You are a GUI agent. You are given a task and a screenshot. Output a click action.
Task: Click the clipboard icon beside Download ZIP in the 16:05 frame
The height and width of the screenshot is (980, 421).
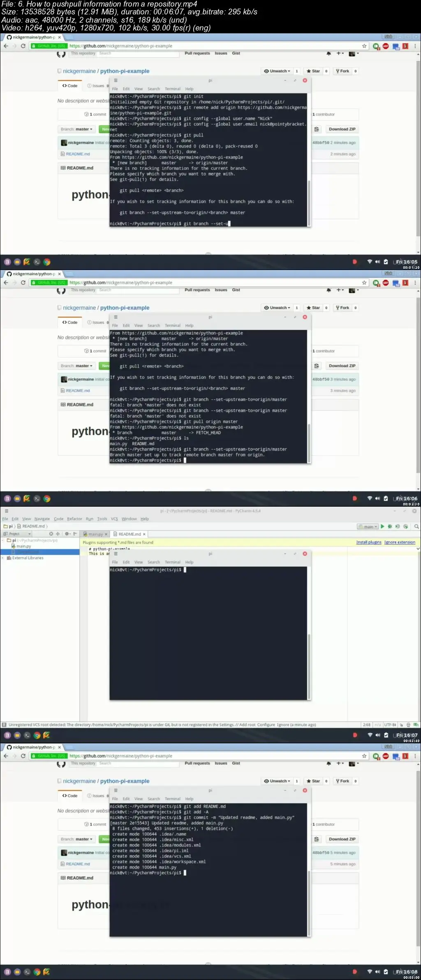[x=317, y=129]
